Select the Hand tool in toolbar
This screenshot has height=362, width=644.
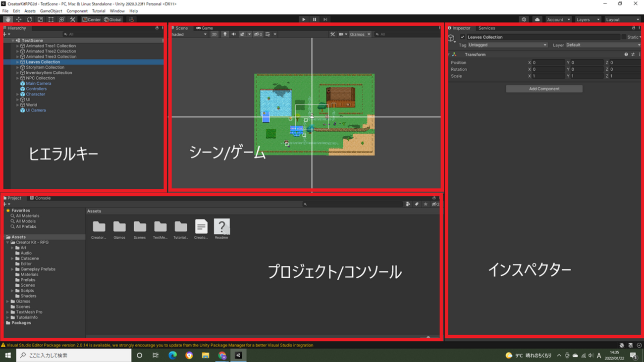coord(8,19)
